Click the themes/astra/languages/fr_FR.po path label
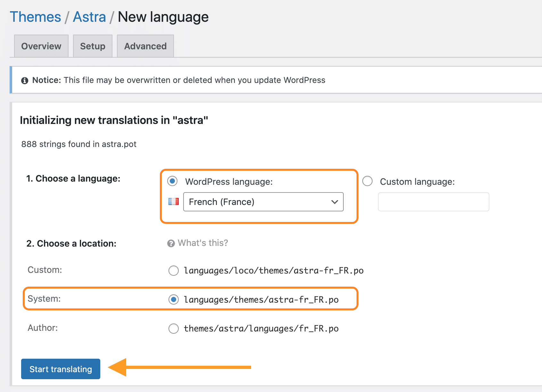Screen dimensions: 542x392 [x=261, y=329]
